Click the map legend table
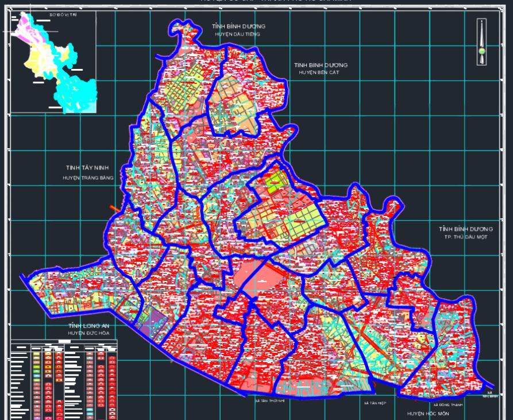This screenshot has height=420, width=513. pyautogui.click(x=64, y=380)
